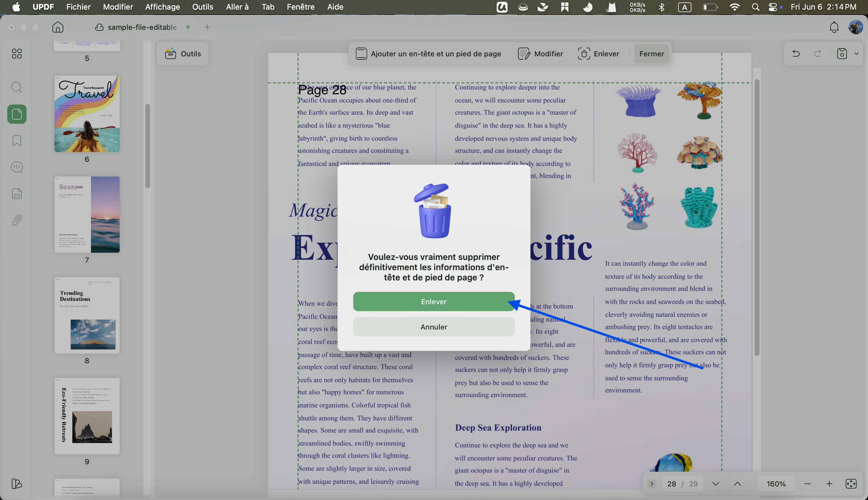Click the save file icon

842,54
